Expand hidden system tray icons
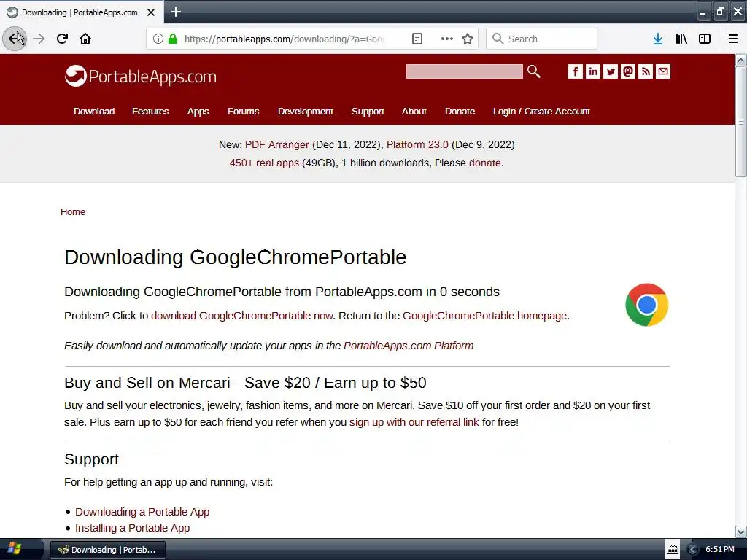Image resolution: width=747 pixels, height=560 pixels. [x=693, y=550]
